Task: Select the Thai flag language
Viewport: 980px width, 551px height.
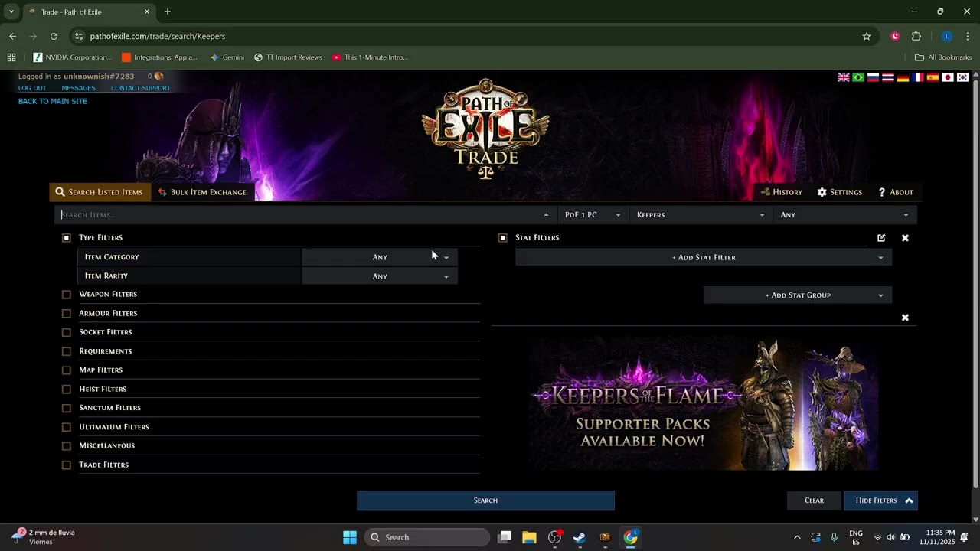Action: 888,77
